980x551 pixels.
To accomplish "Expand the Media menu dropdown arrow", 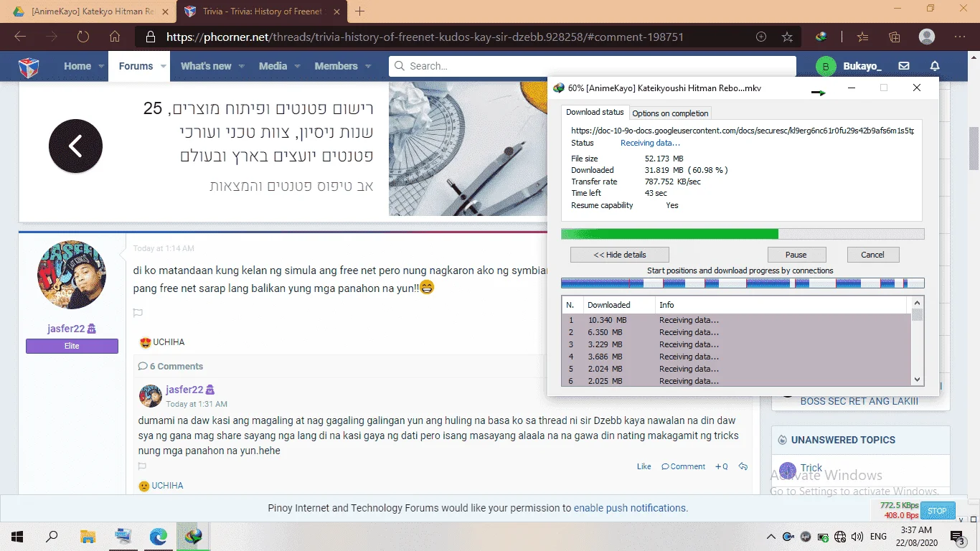I will 297,66.
